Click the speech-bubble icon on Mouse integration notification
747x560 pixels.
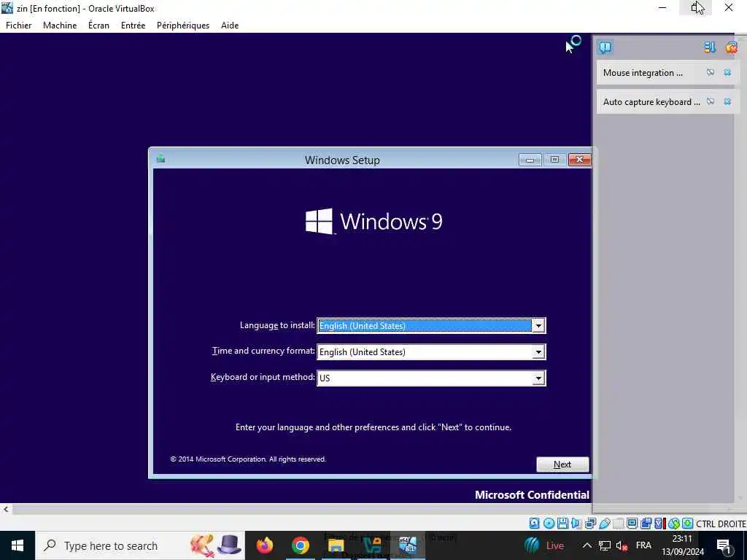coord(711,72)
